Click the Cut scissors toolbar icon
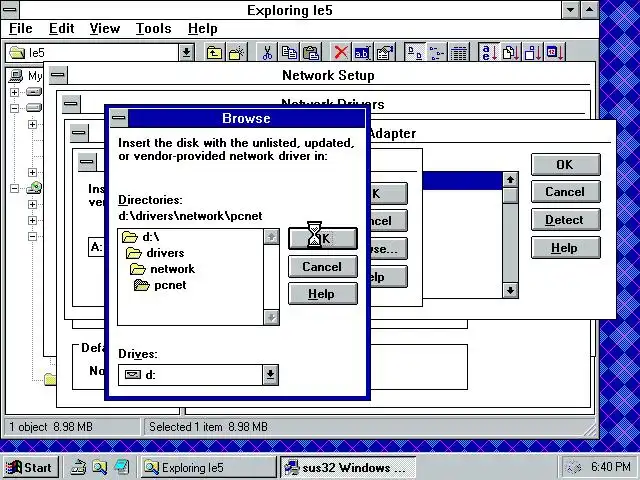The width and height of the screenshot is (640, 480). (267, 53)
